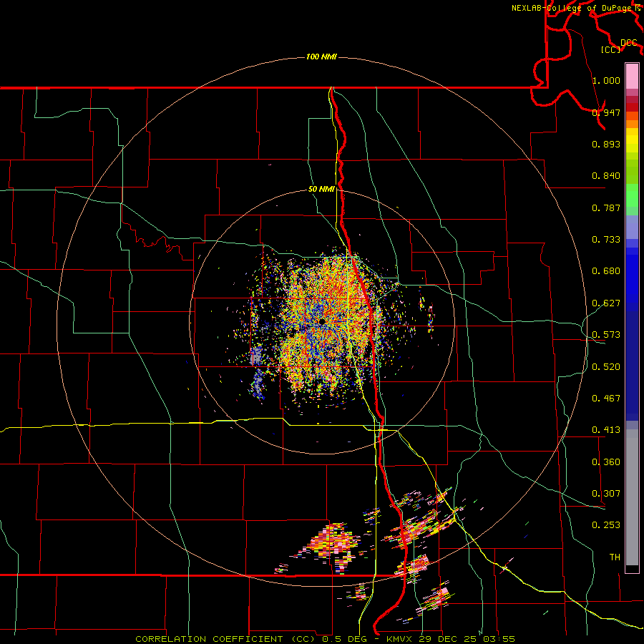
Task: Click the 0.680 value on color scale
Action: pyautogui.click(x=606, y=271)
